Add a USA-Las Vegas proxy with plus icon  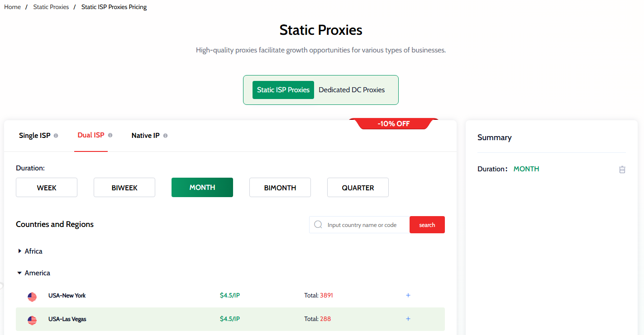tap(408, 319)
